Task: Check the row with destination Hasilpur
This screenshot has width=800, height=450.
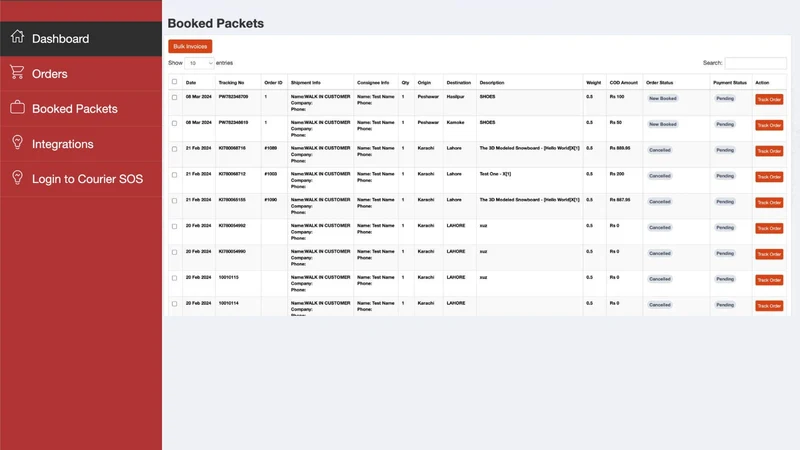Action: 174,97
